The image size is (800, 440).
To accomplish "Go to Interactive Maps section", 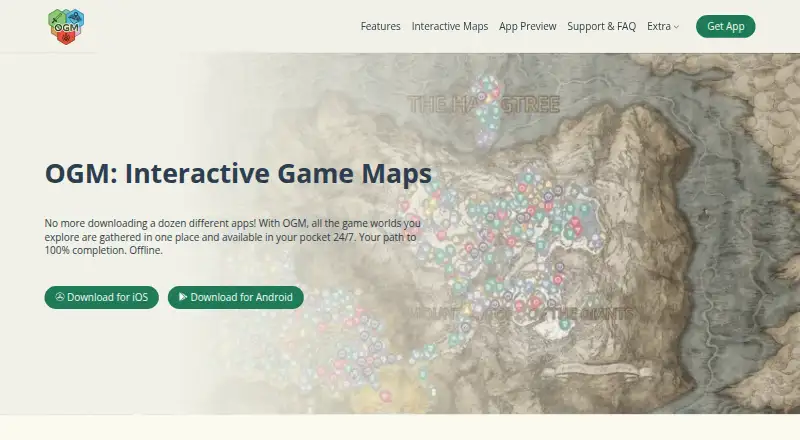I will 449,27.
